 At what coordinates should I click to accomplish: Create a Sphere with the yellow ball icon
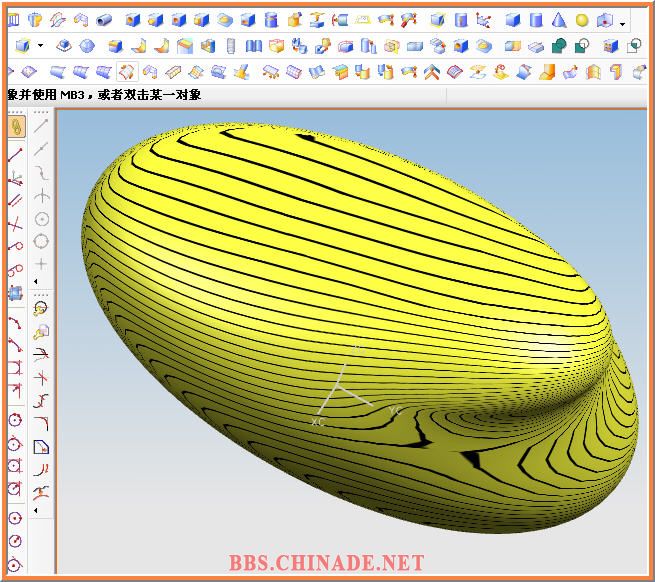(x=582, y=19)
